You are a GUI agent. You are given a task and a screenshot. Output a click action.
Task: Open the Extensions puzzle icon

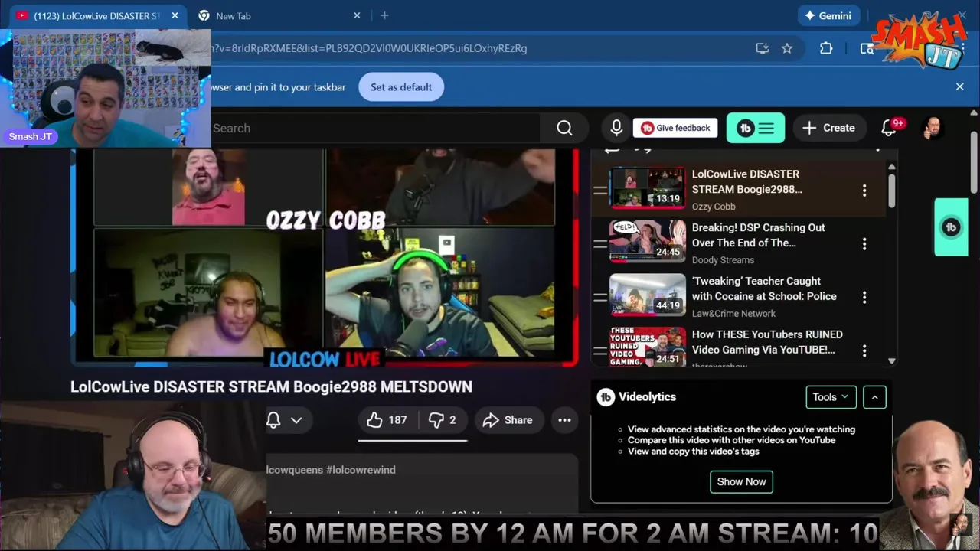coord(826,48)
